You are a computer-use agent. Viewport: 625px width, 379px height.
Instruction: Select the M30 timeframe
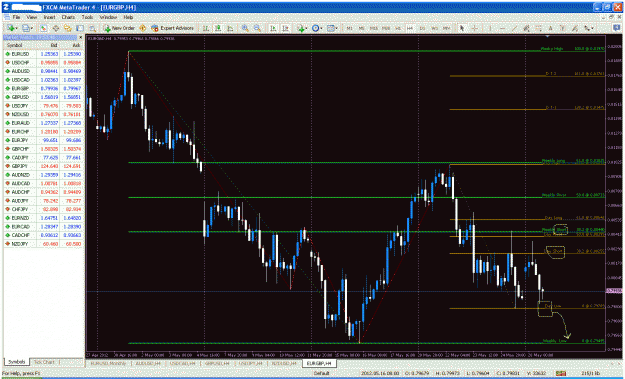(386, 28)
